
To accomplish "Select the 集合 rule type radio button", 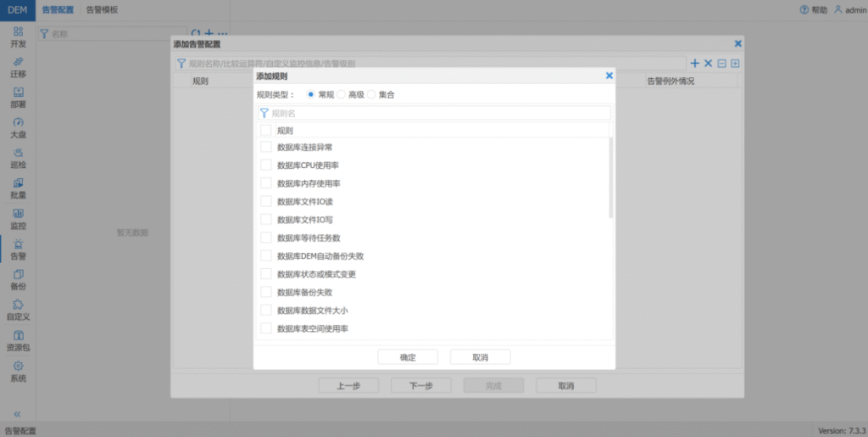I will click(371, 95).
